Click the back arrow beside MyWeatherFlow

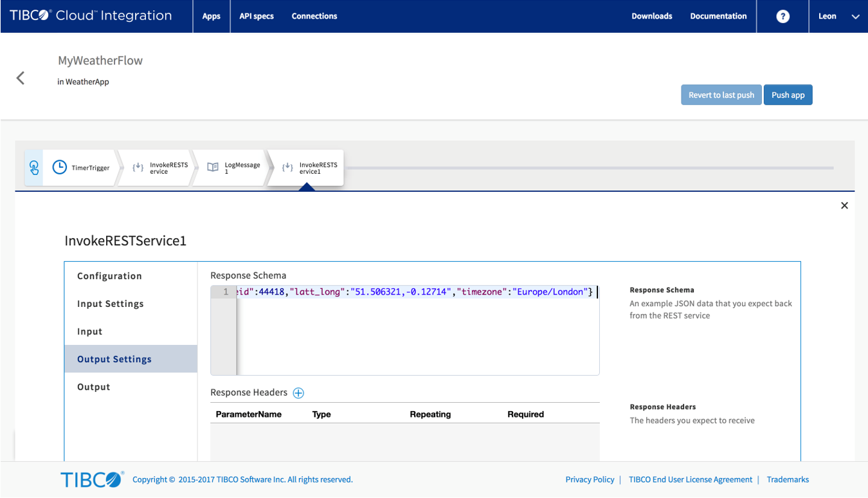click(21, 78)
